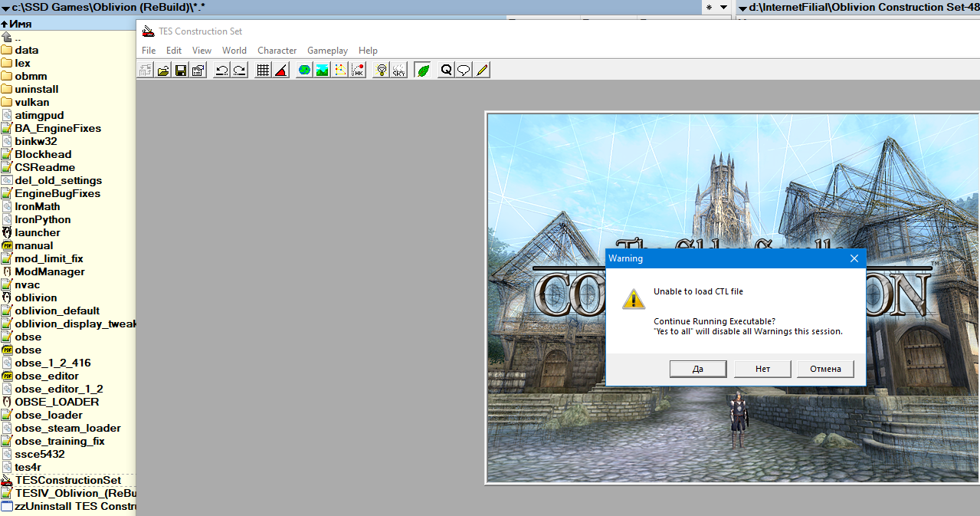This screenshot has height=516, width=980.
Task: Select the data folder icon
Action: (x=7, y=50)
